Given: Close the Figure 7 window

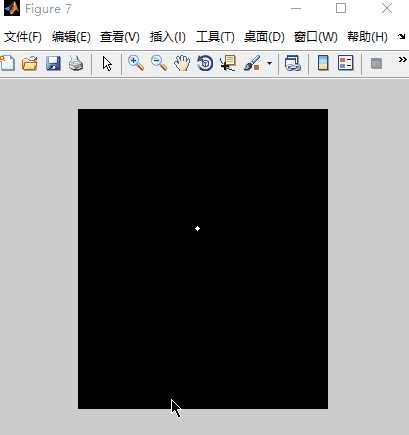Looking at the screenshot, I should pos(387,8).
